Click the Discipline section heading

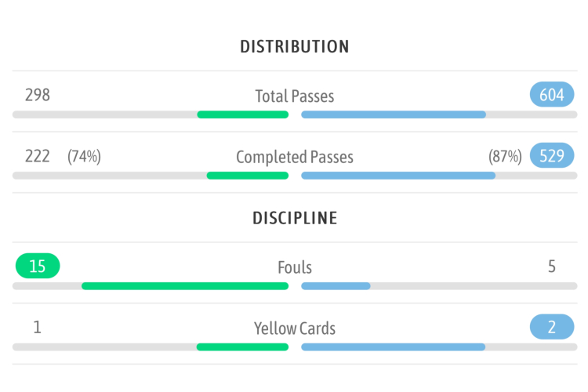click(x=294, y=218)
